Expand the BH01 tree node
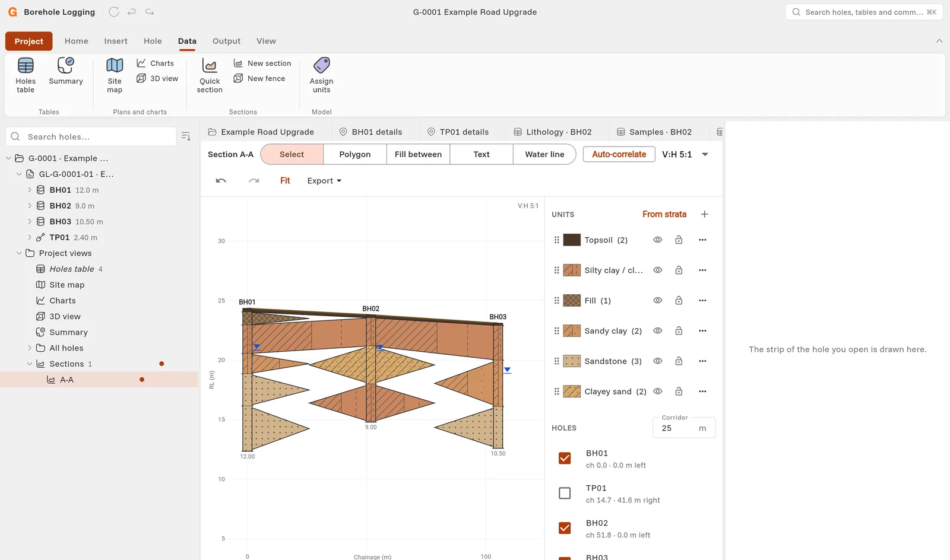This screenshot has width=950, height=560. pyautogui.click(x=30, y=190)
